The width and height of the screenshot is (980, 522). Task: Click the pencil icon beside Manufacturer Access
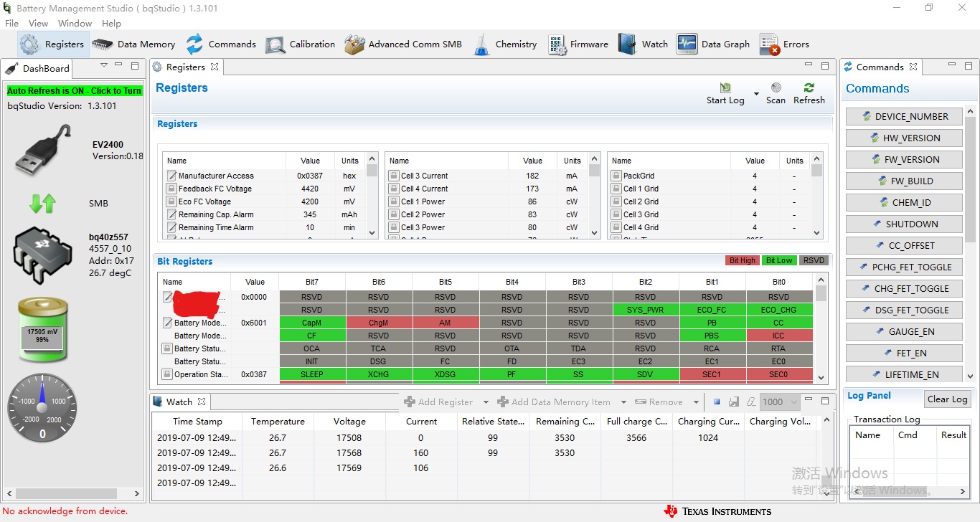171,176
